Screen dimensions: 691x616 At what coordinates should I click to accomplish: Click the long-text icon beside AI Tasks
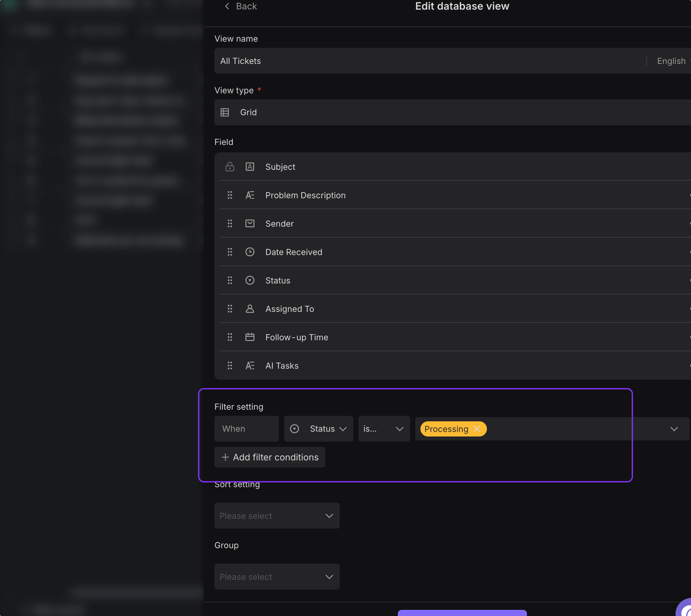250,366
